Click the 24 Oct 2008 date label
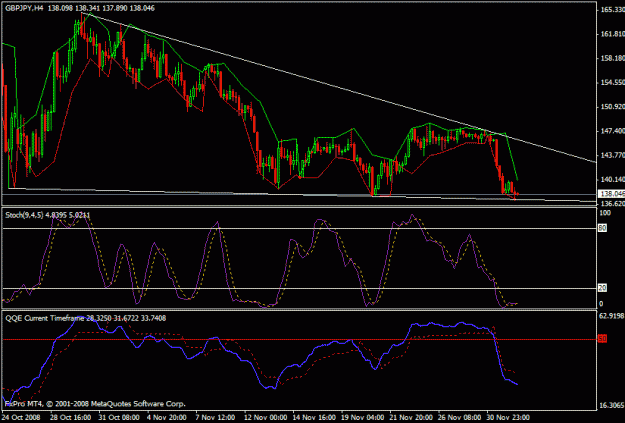 pyautogui.click(x=20, y=418)
